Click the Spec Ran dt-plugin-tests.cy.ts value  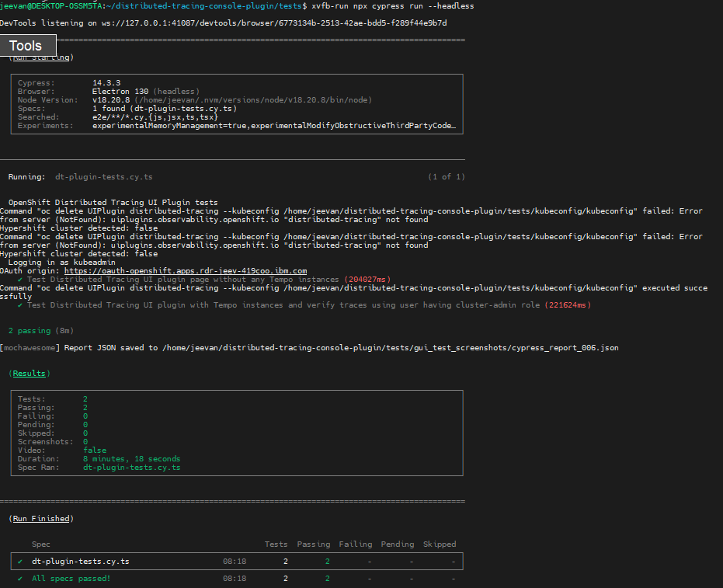(131, 467)
